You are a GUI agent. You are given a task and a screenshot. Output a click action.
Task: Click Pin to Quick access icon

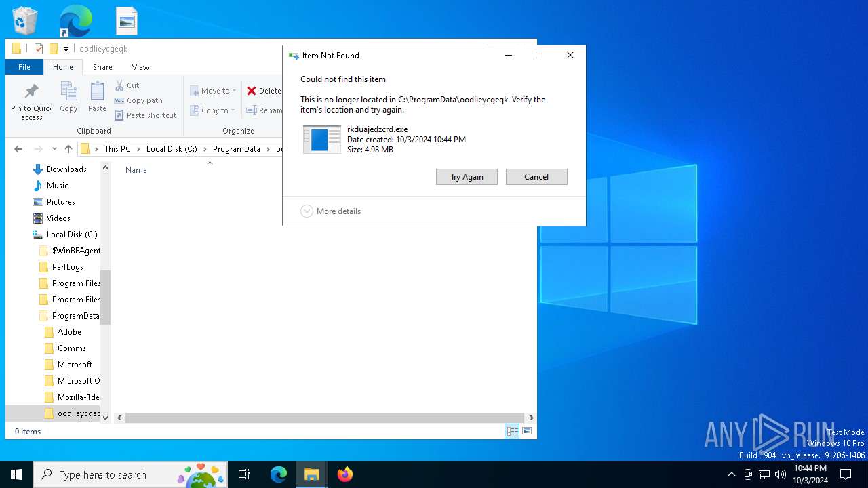click(x=32, y=102)
